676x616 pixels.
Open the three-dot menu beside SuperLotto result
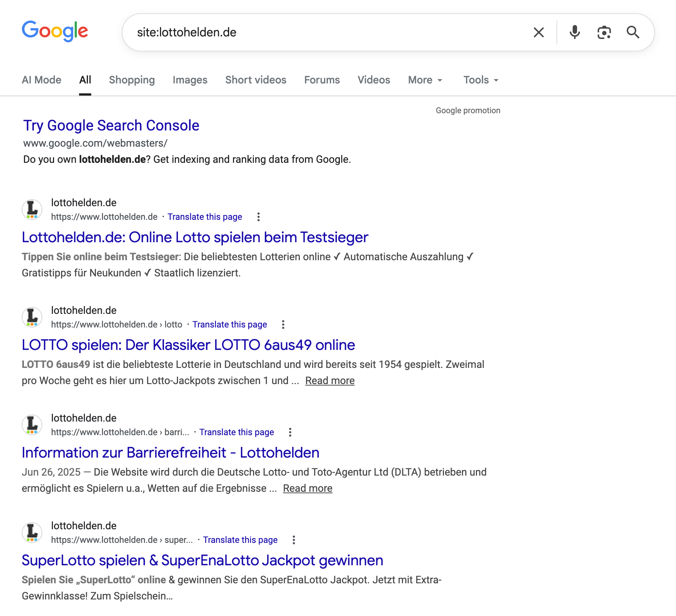293,540
